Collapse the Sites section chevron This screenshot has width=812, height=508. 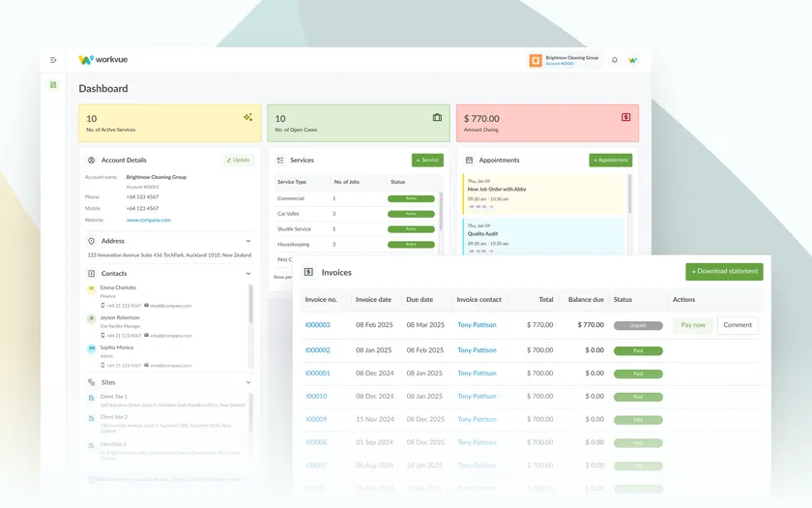[248, 382]
